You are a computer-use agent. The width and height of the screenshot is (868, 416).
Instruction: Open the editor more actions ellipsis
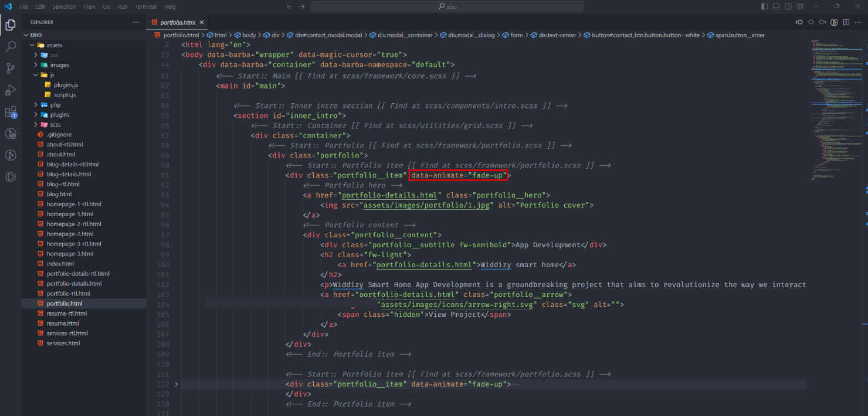pos(858,22)
